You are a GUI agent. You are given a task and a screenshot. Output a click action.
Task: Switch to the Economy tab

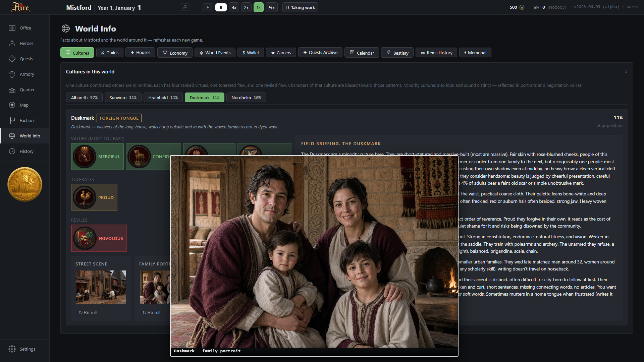[175, 53]
